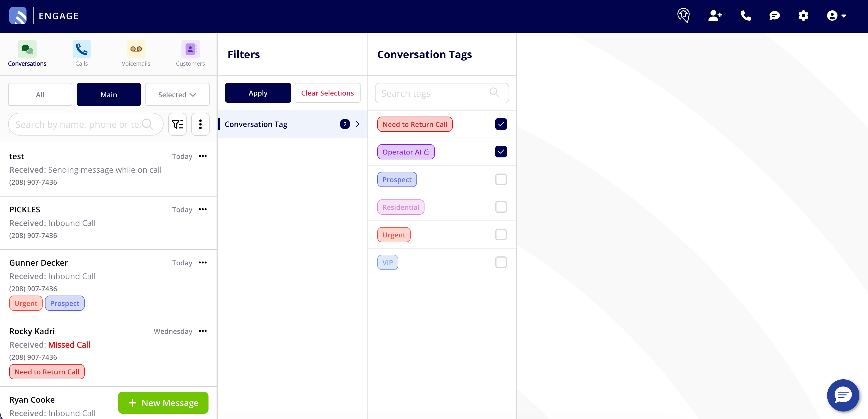The width and height of the screenshot is (868, 419).
Task: Click the search tags magnifier icon
Action: (494, 92)
